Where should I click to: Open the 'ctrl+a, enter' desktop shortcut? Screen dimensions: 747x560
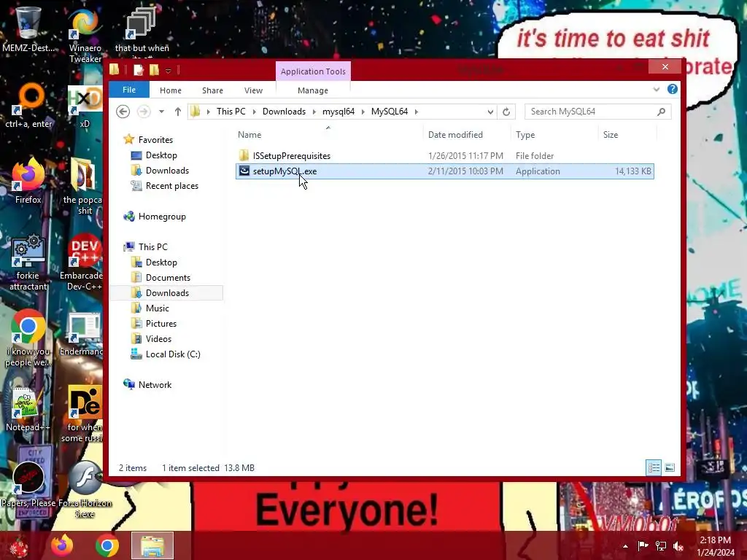(28, 106)
